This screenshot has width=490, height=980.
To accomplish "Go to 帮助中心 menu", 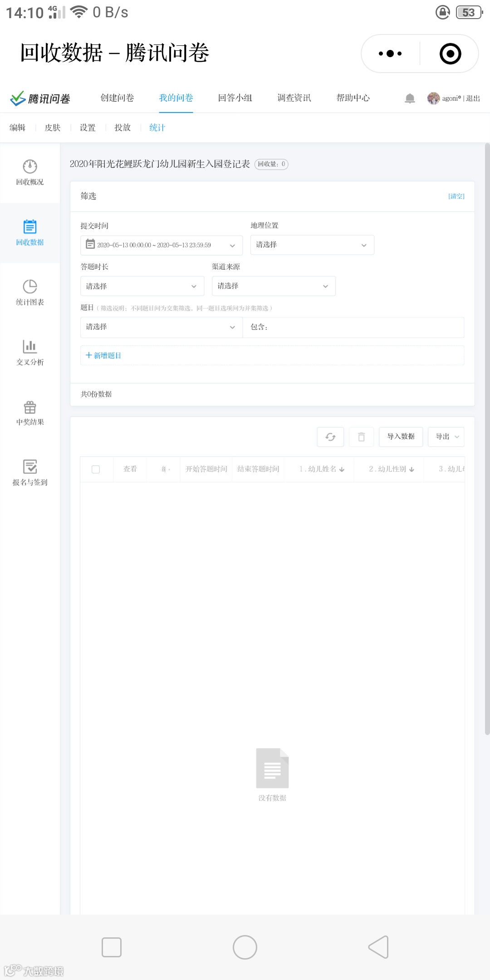I will 353,98.
